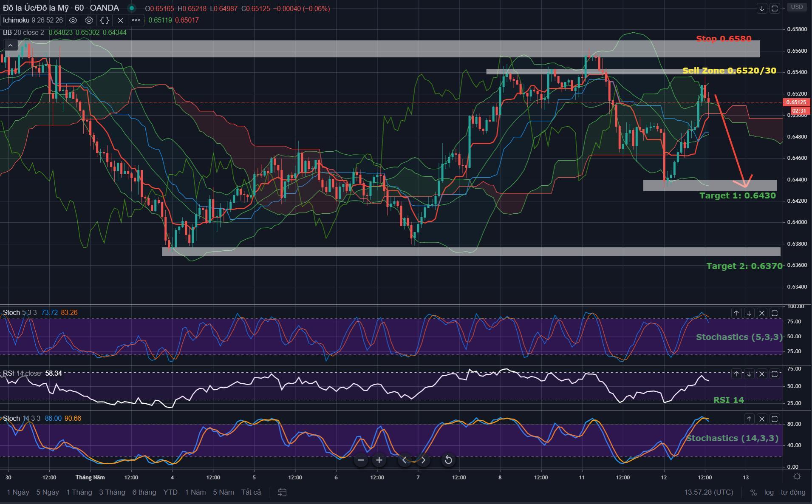Select the Target 2: 0.6370 label
Image resolution: width=812 pixels, height=504 pixels.
pos(744,266)
